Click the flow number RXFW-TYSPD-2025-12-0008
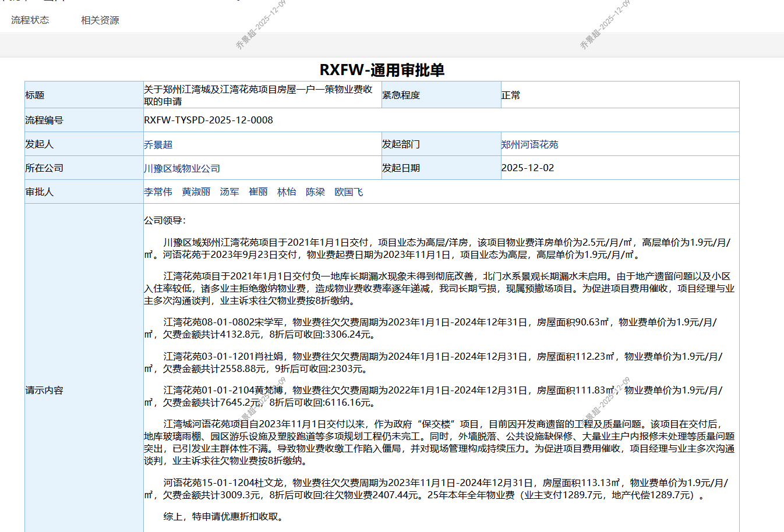Image resolution: width=784 pixels, height=532 pixels. 209,120
